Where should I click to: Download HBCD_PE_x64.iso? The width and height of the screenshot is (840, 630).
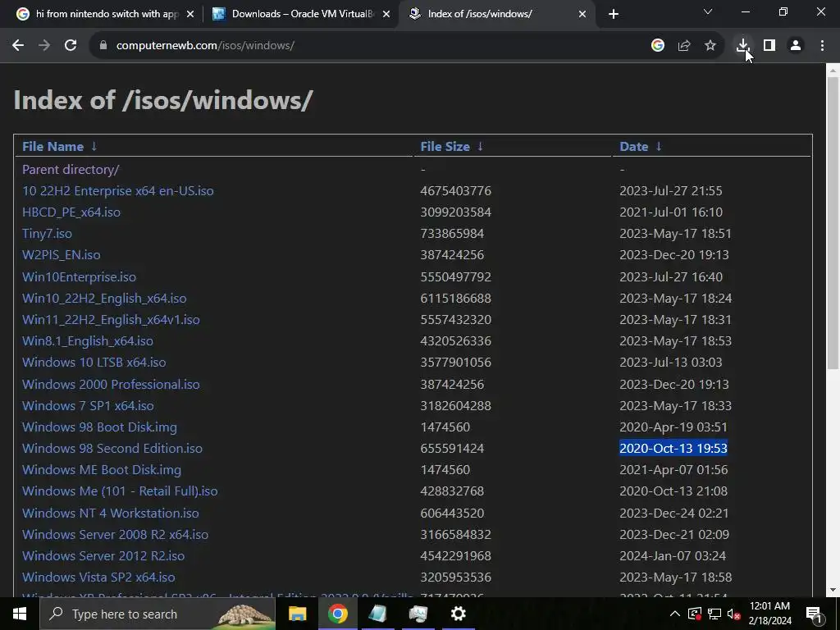click(x=71, y=212)
